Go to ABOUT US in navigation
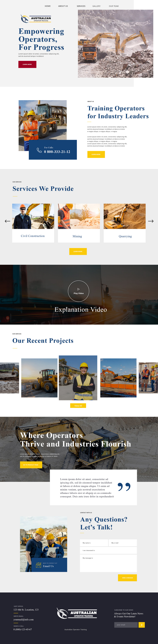158x644 pixels. click(x=63, y=6)
